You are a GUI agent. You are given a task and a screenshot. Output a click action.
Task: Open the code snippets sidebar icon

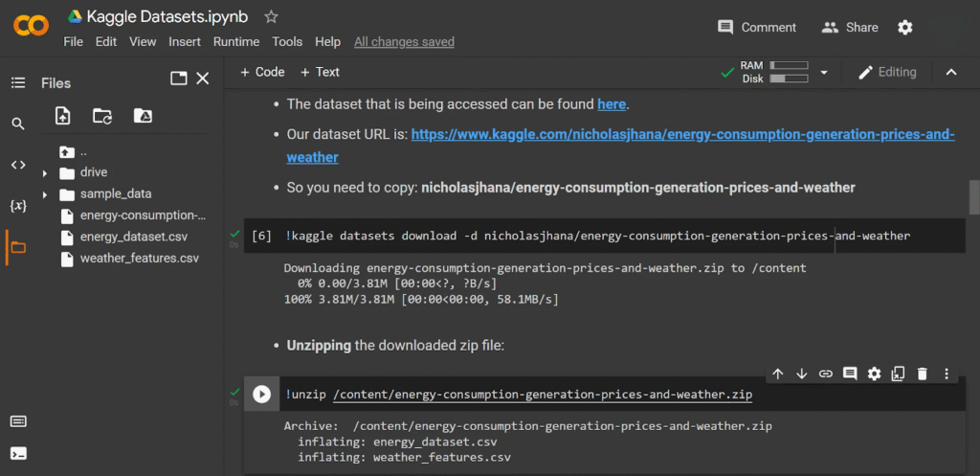click(18, 165)
